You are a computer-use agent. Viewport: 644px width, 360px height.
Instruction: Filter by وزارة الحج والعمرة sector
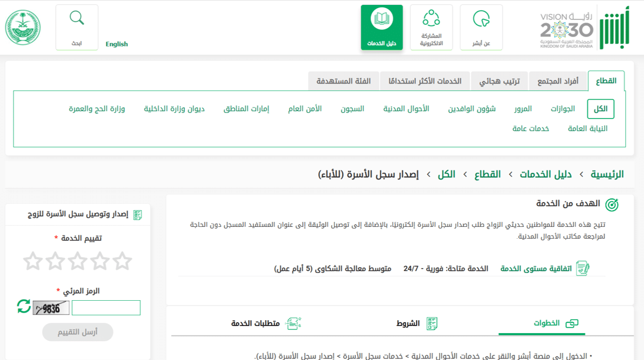[x=97, y=109]
